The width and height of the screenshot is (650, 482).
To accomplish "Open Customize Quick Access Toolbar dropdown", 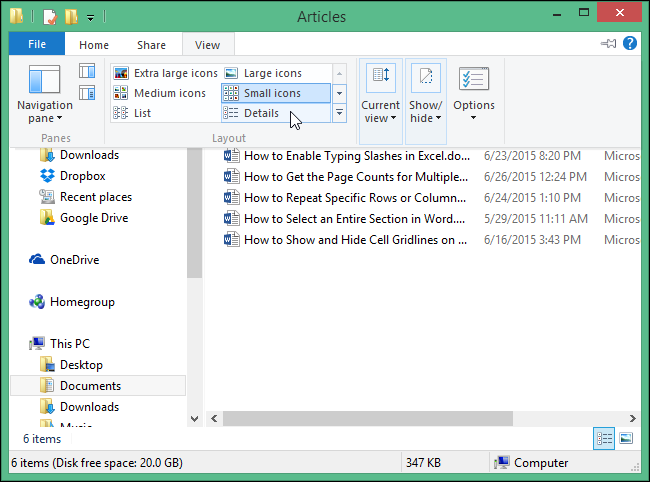I will pos(90,17).
